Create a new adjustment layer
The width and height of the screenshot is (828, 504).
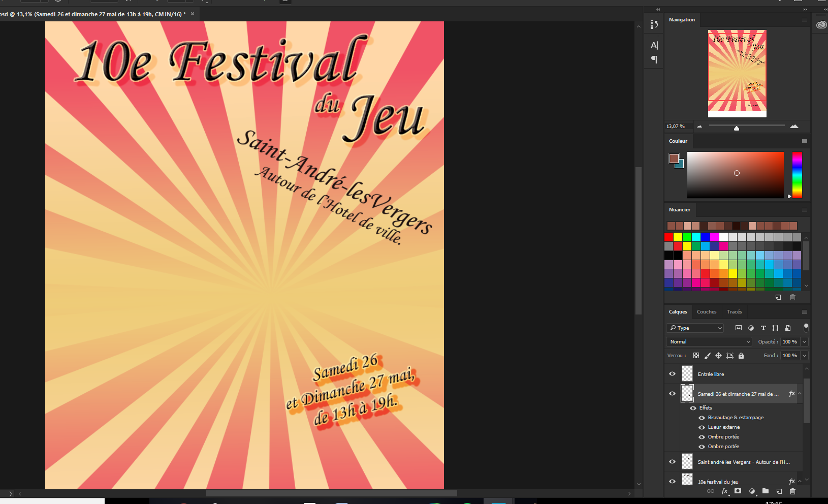click(751, 491)
